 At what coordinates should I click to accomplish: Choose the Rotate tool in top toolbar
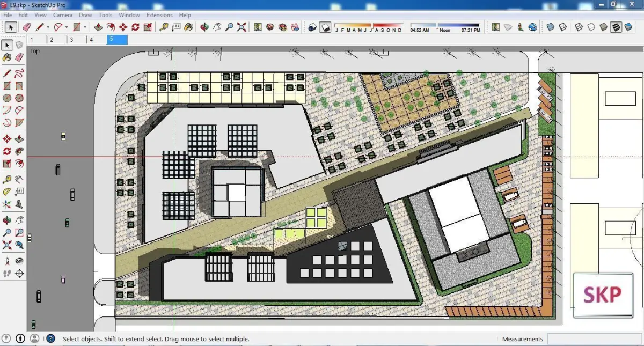(x=135, y=27)
